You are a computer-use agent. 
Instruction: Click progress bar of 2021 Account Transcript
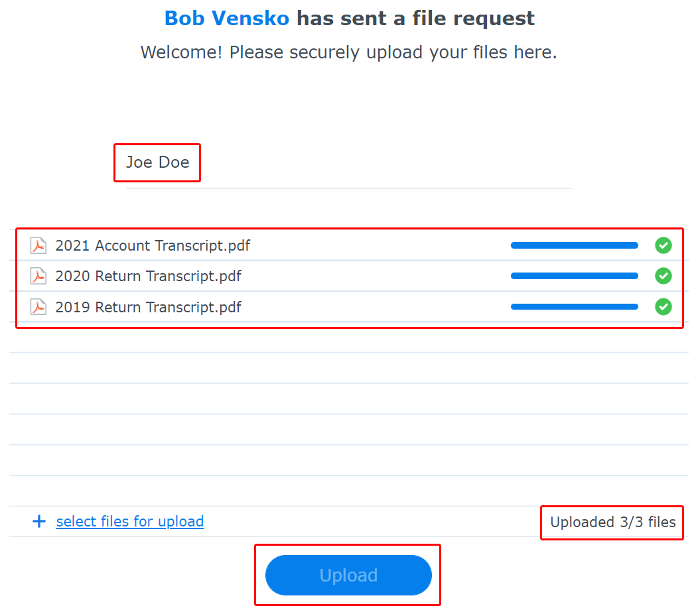coord(574,245)
